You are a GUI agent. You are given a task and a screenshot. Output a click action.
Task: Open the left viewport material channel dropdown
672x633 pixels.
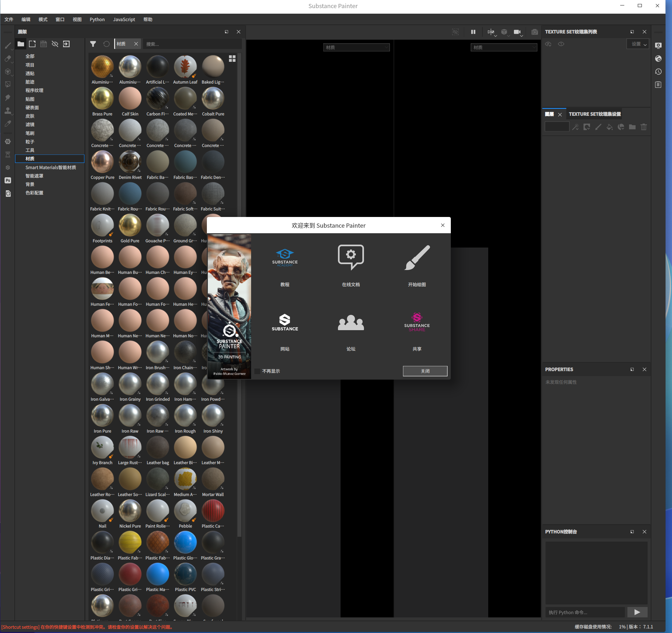[356, 47]
